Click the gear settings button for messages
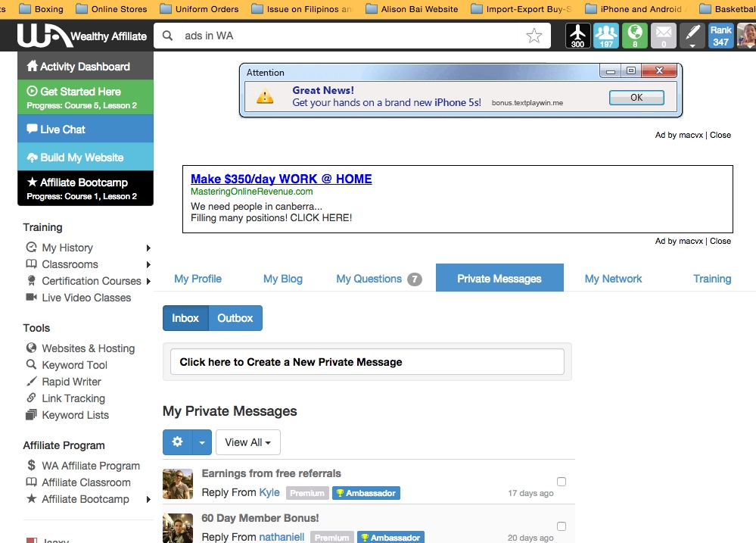Viewport: 756px width, 543px height. tap(177, 442)
